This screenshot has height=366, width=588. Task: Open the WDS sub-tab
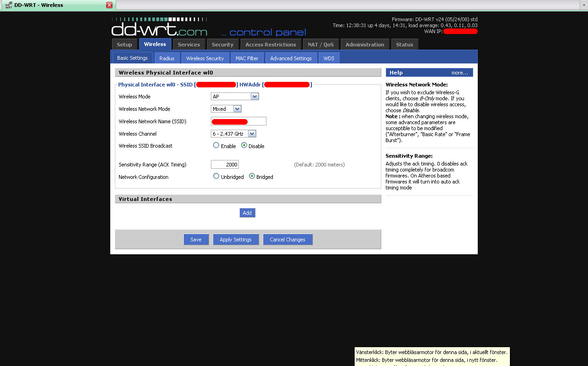[329, 58]
